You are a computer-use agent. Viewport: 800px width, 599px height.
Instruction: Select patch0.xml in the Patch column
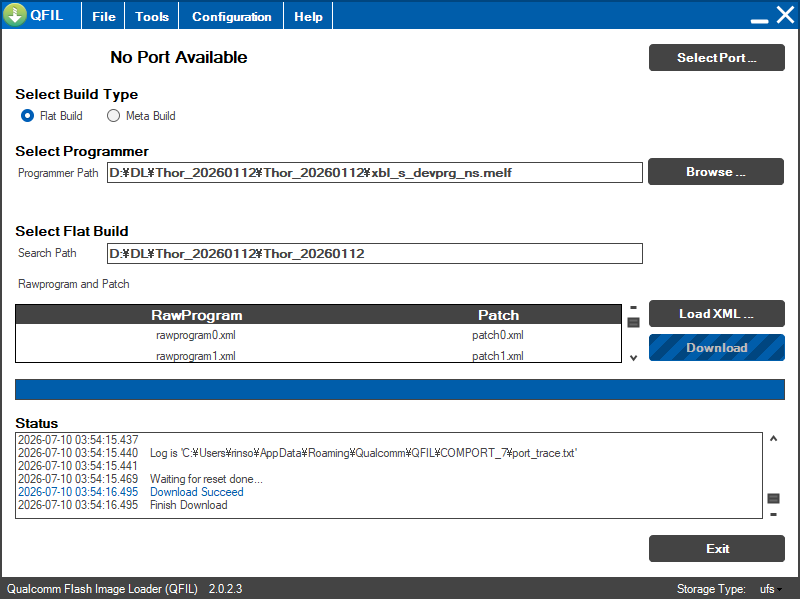tap(498, 335)
